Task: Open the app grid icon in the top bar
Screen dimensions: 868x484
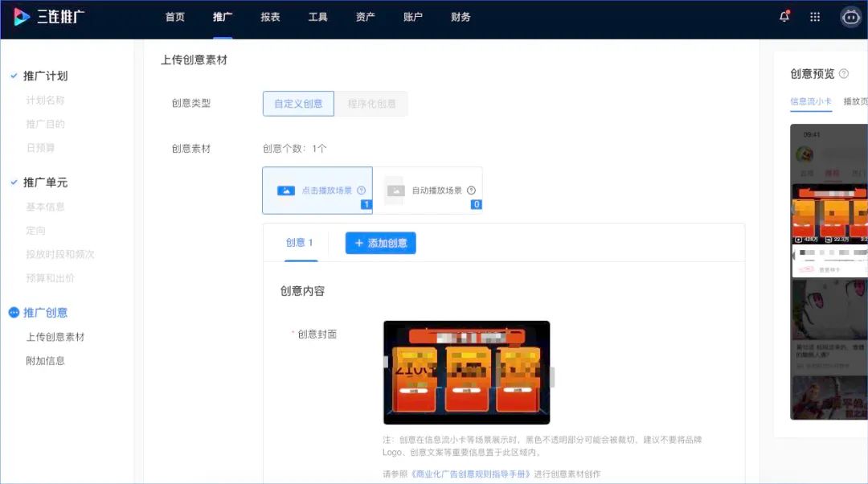Action: tap(814, 17)
